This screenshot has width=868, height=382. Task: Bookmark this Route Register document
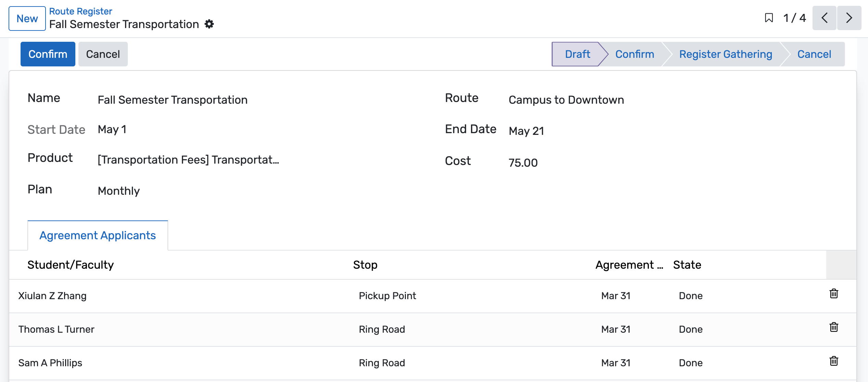coord(769,18)
